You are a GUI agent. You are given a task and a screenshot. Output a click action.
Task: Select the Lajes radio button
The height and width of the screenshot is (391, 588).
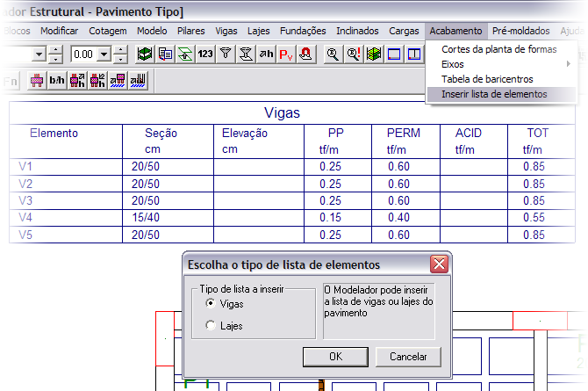(210, 326)
